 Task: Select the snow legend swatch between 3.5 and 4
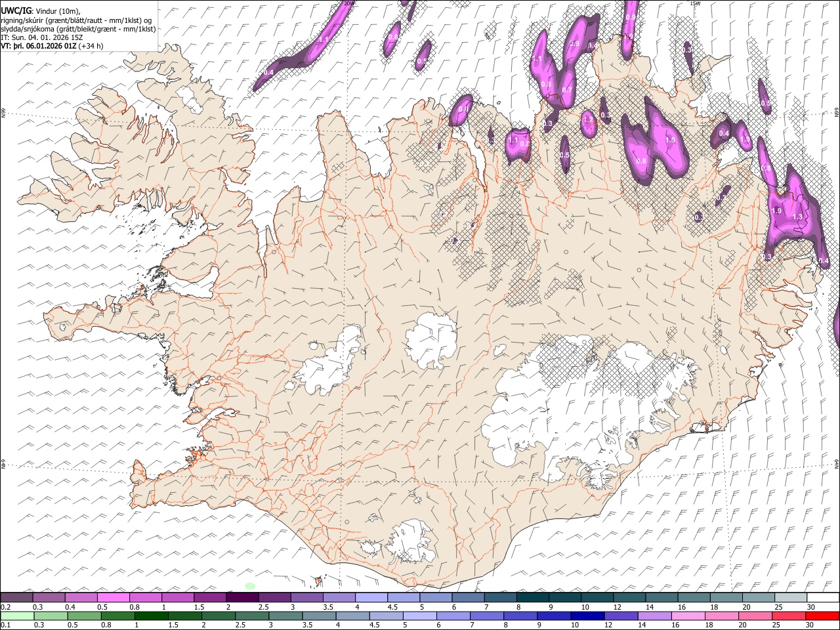coord(339,597)
